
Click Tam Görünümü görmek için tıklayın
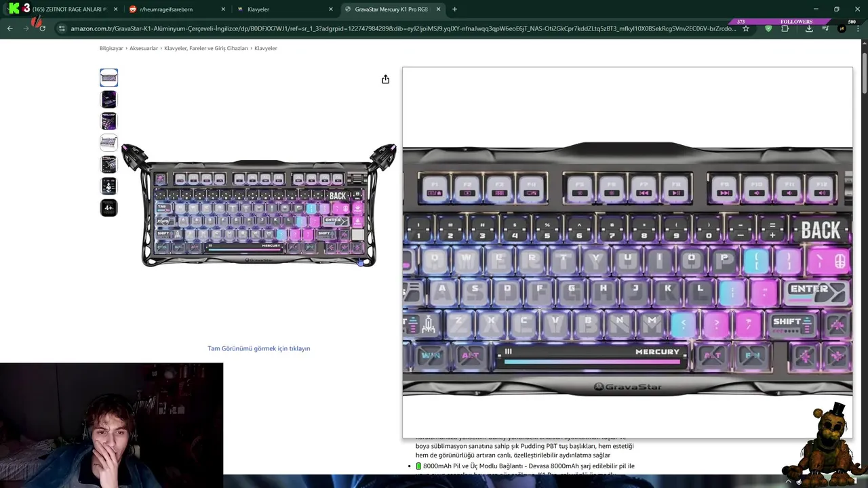(x=258, y=348)
